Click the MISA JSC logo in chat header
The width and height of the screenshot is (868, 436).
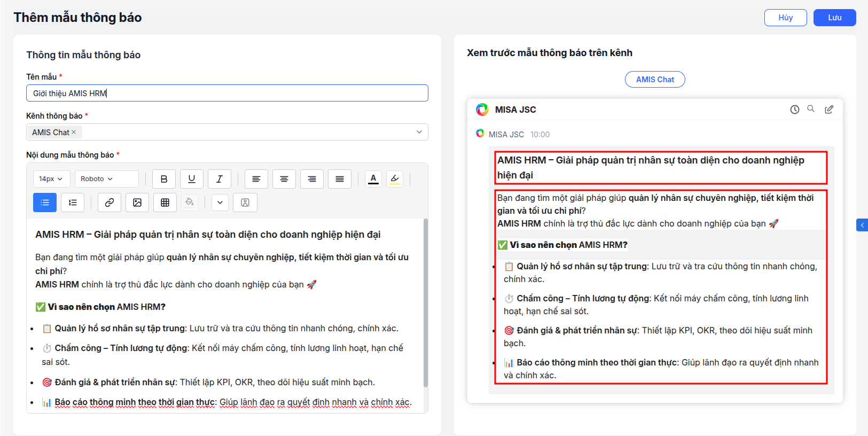482,110
